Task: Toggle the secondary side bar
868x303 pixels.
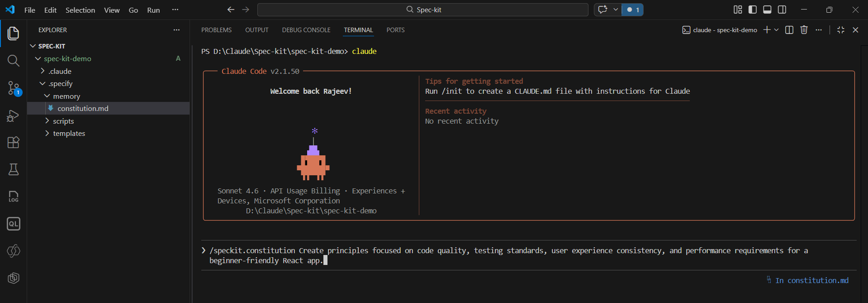Action: pyautogui.click(x=782, y=10)
